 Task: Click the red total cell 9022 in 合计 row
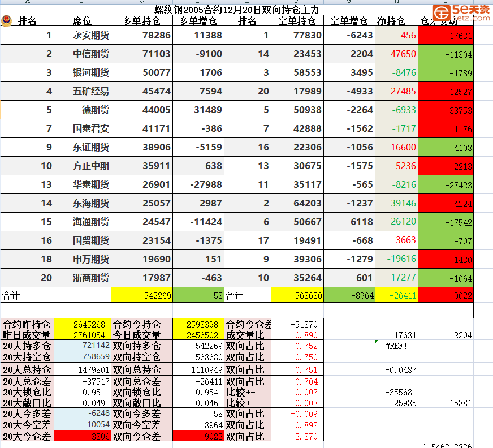[446, 295]
